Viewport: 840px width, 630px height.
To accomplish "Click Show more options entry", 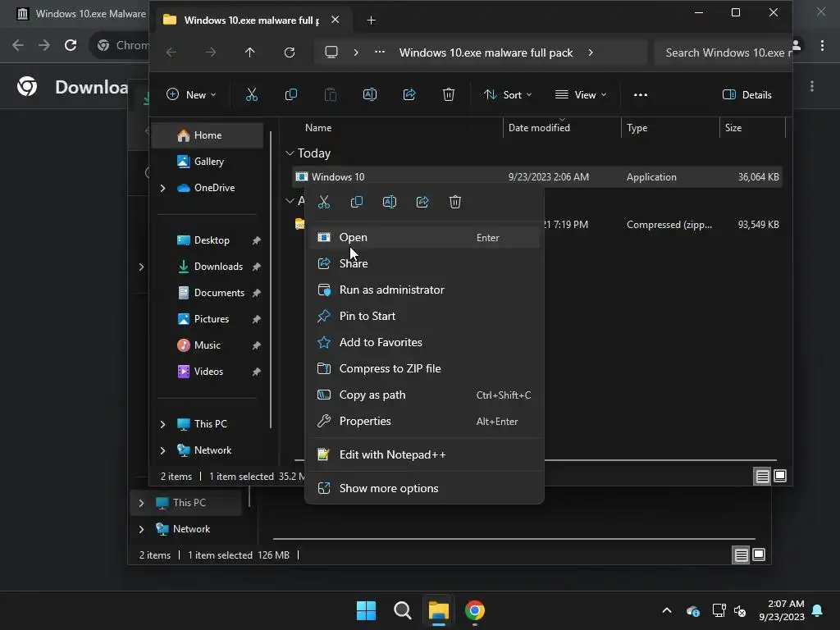I will point(388,488).
